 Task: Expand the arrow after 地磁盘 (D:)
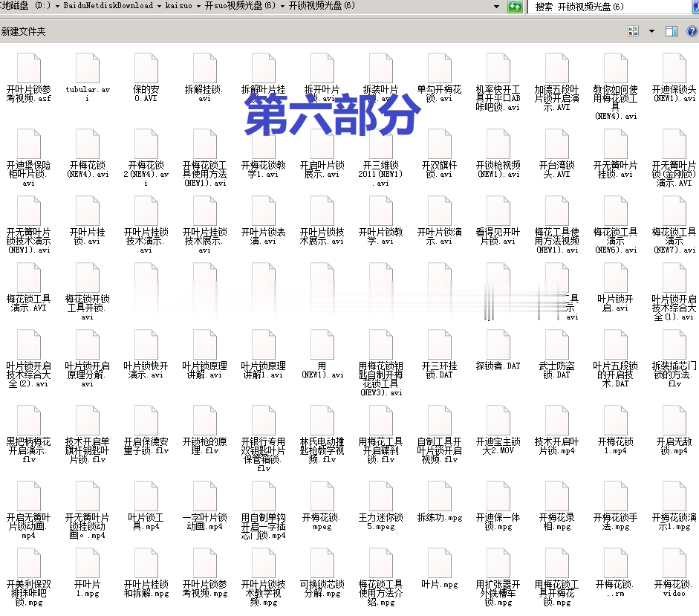coord(57,6)
